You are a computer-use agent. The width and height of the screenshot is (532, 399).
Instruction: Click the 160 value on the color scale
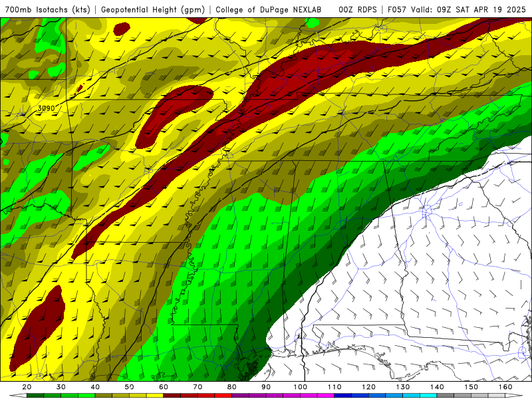pos(505,387)
